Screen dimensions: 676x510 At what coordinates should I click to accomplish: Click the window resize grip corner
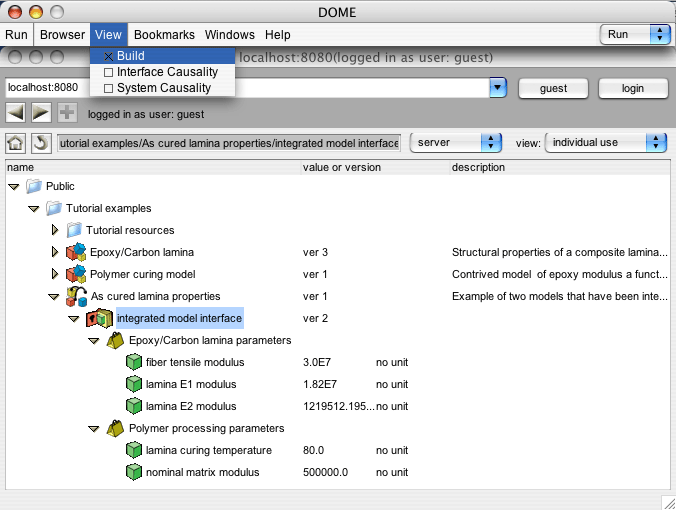[669, 503]
